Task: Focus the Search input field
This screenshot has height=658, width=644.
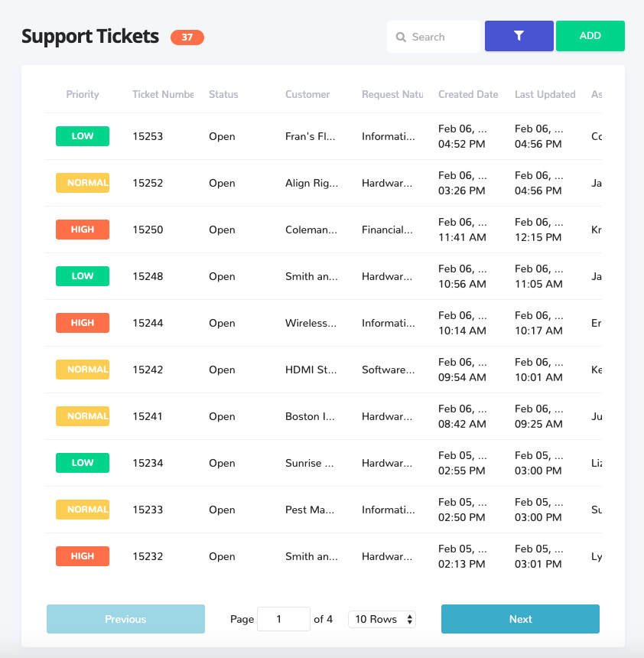Action: click(x=434, y=37)
